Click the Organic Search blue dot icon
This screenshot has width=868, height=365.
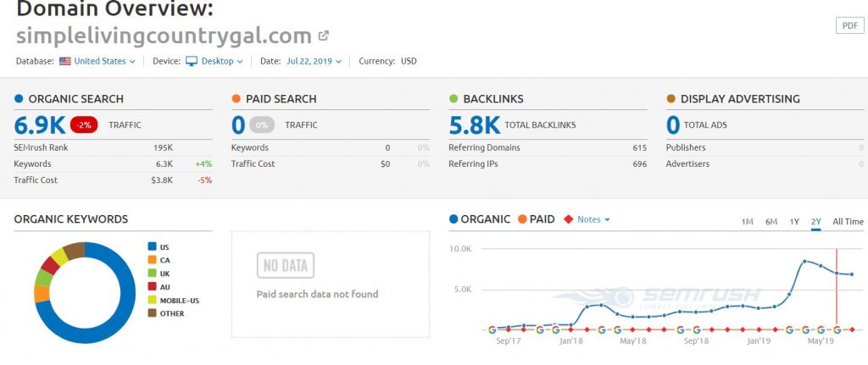pos(19,99)
